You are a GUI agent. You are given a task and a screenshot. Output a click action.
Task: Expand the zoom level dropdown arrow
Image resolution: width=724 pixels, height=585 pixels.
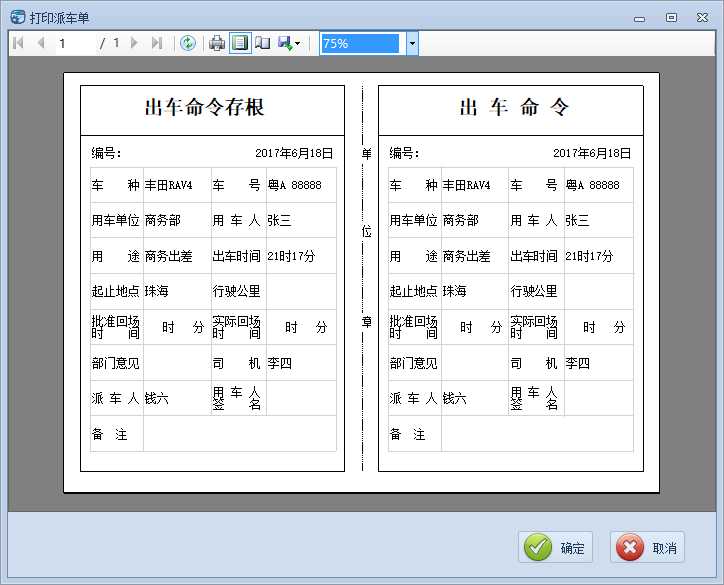[412, 43]
